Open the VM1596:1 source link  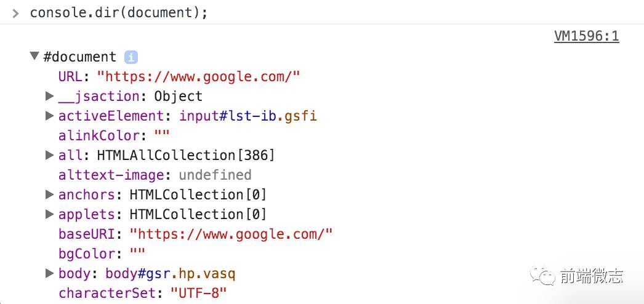(x=587, y=36)
